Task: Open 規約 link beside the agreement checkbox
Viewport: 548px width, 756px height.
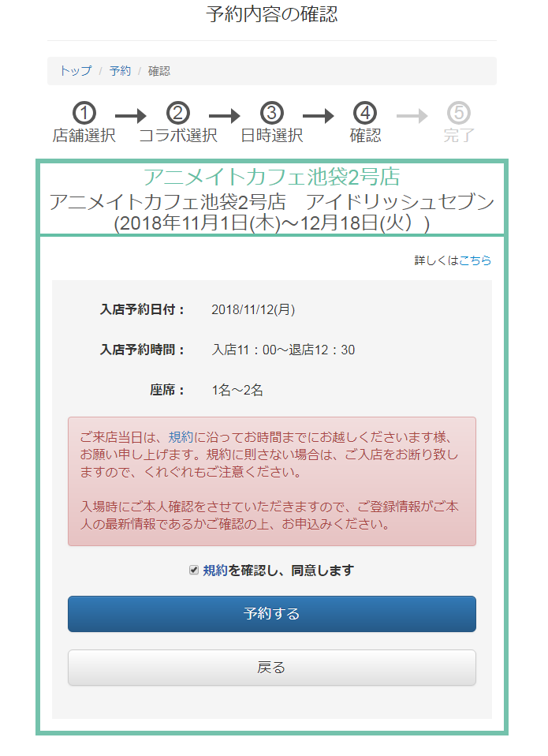Action: (214, 571)
